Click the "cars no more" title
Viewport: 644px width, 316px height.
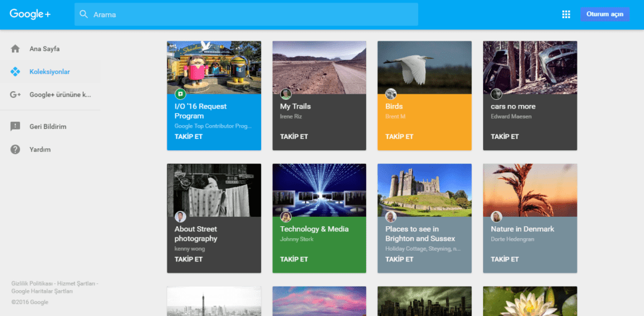(513, 106)
